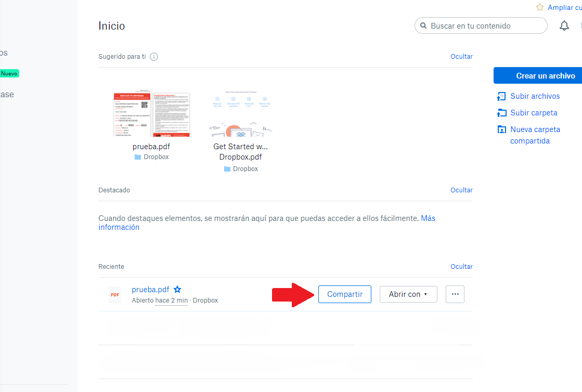Toggle the star next to prueba.pdf in Reciente

tap(177, 289)
